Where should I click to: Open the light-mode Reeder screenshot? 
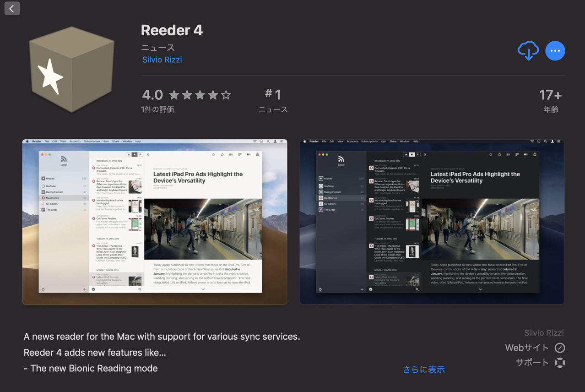click(155, 222)
